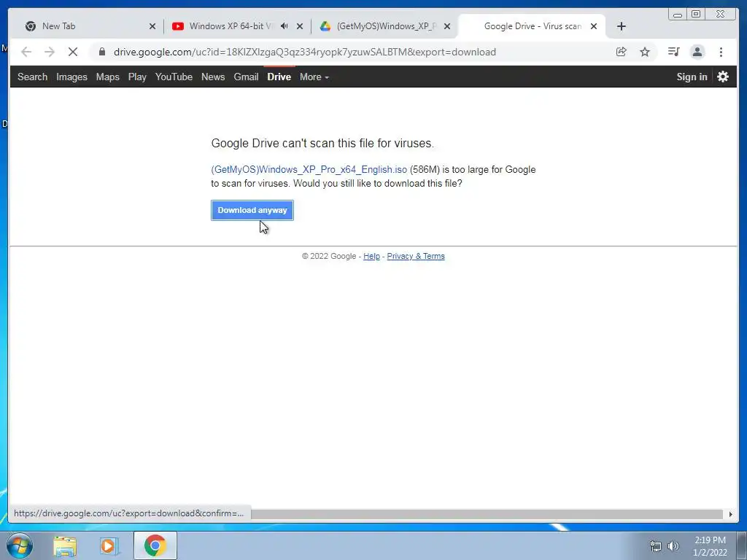Click the horizontal scrollbar right arrow
Viewport: 747px width, 560px height.
[730, 514]
